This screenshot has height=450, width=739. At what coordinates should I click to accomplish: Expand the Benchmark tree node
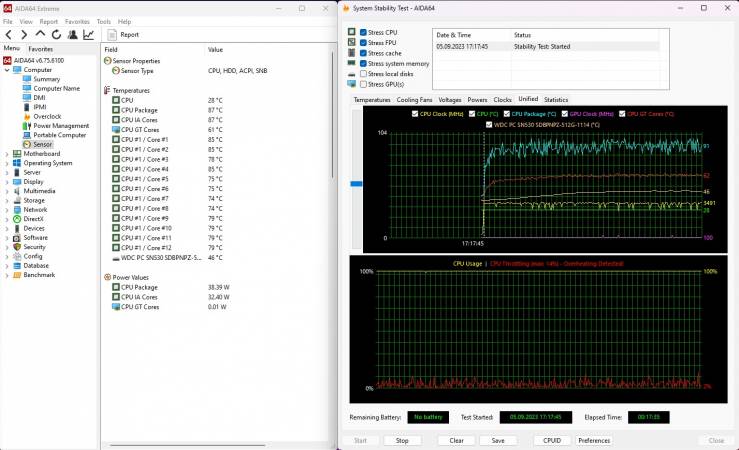pyautogui.click(x=7, y=275)
